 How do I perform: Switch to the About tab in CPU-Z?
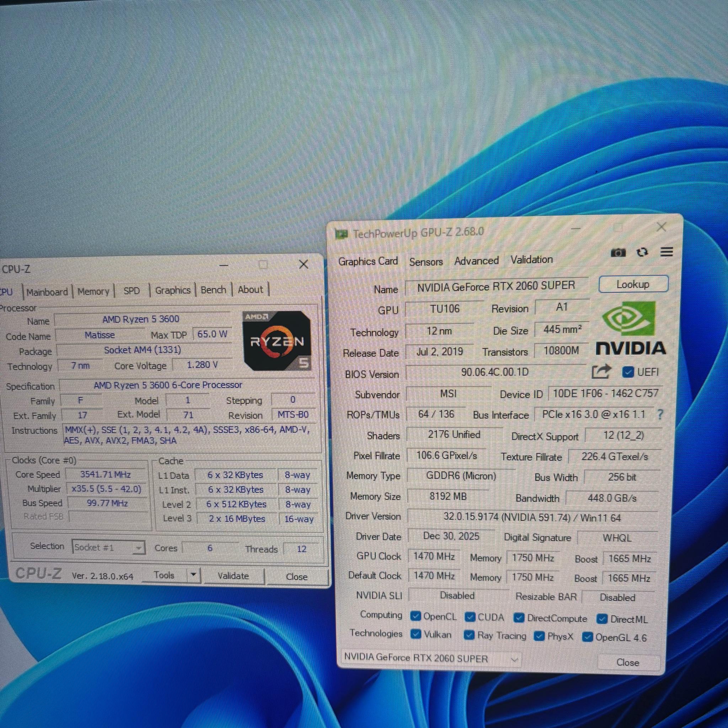(250, 289)
